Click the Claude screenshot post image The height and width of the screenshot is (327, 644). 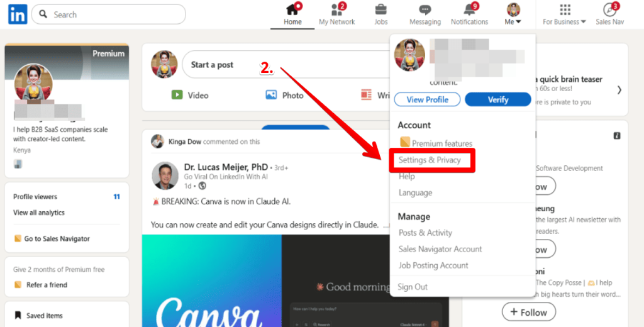365,280
